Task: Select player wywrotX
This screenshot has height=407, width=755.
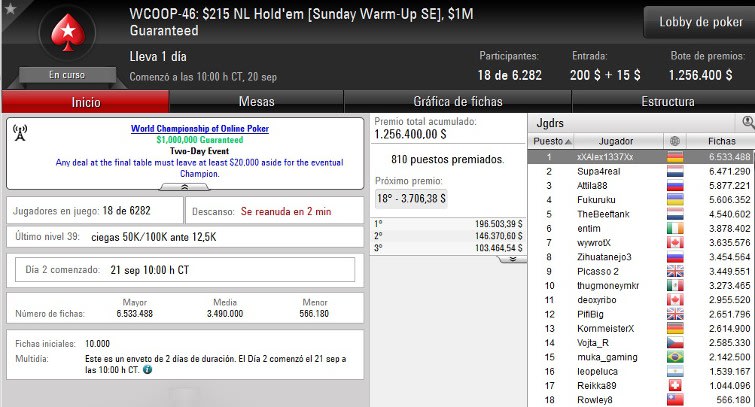Action: point(641,242)
